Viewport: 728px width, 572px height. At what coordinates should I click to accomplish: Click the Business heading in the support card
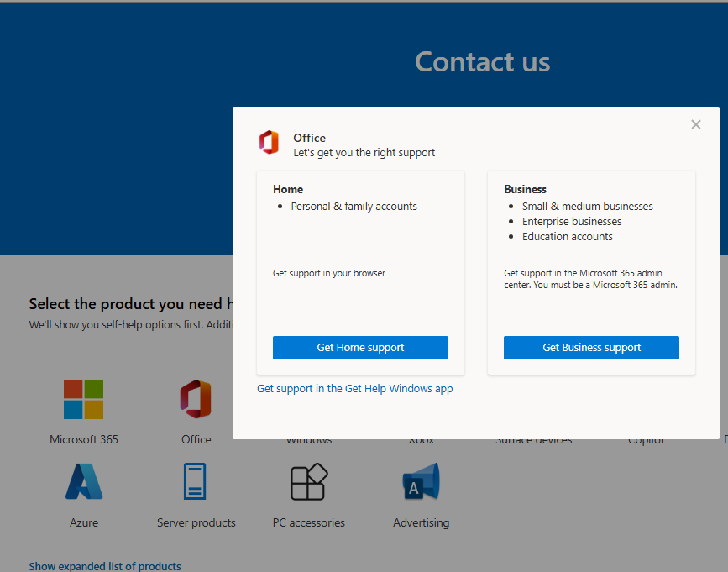525,190
